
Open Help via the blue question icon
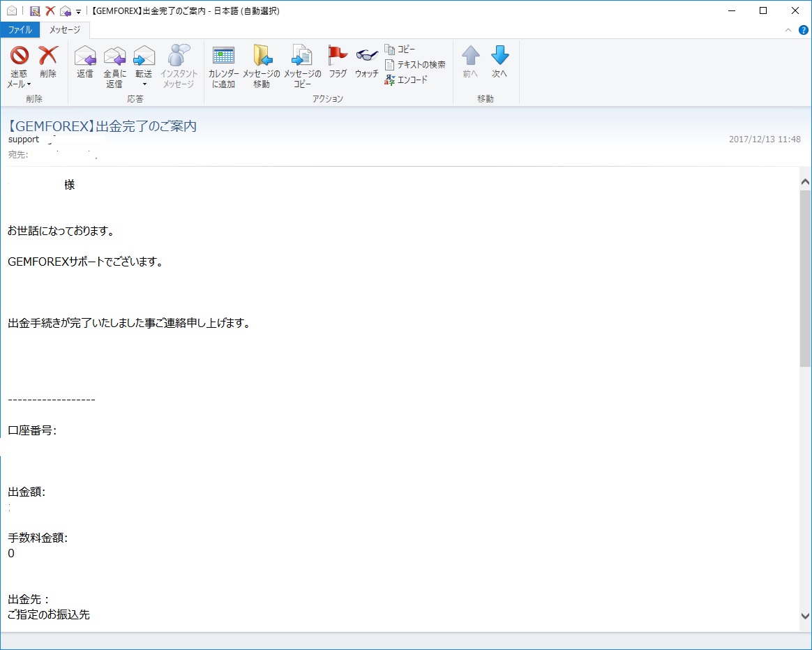pos(803,30)
